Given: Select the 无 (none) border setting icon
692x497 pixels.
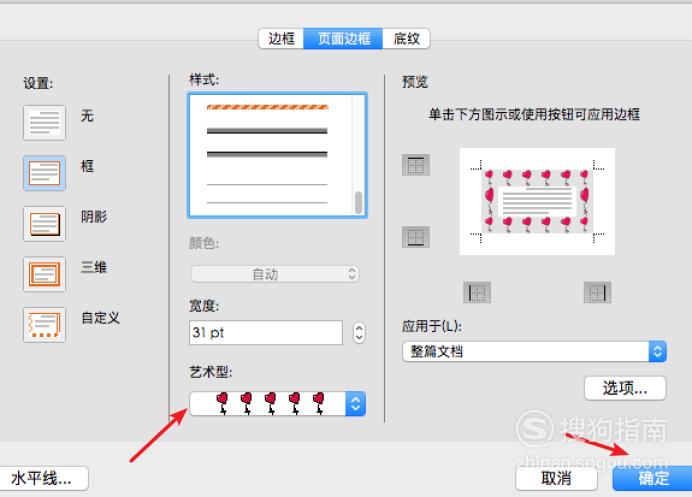Looking at the screenshot, I should click(44, 123).
